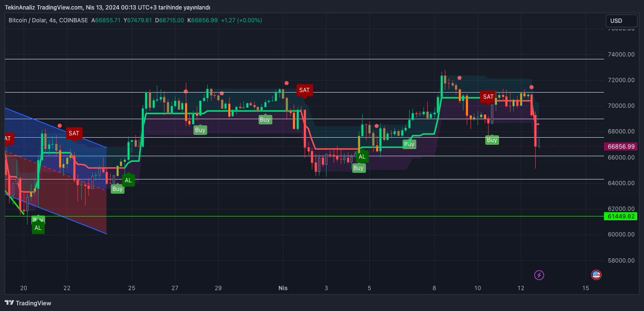Image resolution: width=644 pixels, height=311 pixels.
Task: Click the K66856.99 close value
Action: point(202,20)
